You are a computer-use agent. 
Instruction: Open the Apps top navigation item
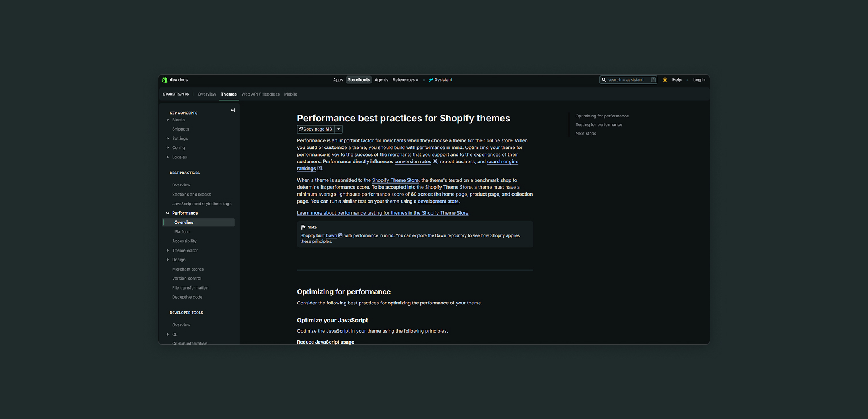[x=338, y=80]
